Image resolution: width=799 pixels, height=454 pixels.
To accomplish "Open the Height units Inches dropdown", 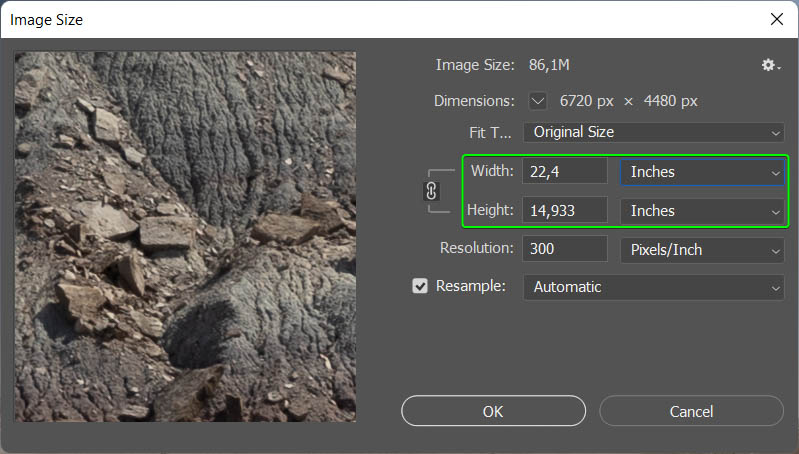I will 703,211.
